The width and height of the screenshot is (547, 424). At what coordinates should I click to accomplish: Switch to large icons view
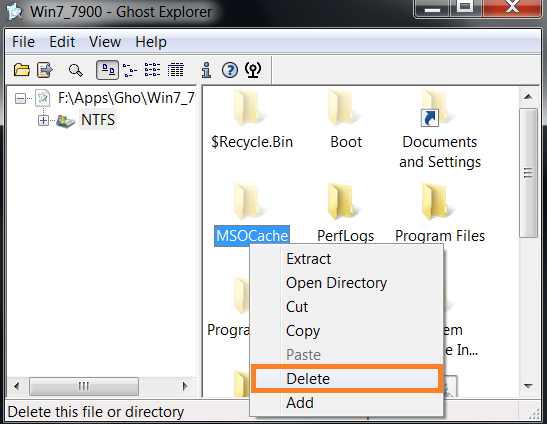pos(107,70)
